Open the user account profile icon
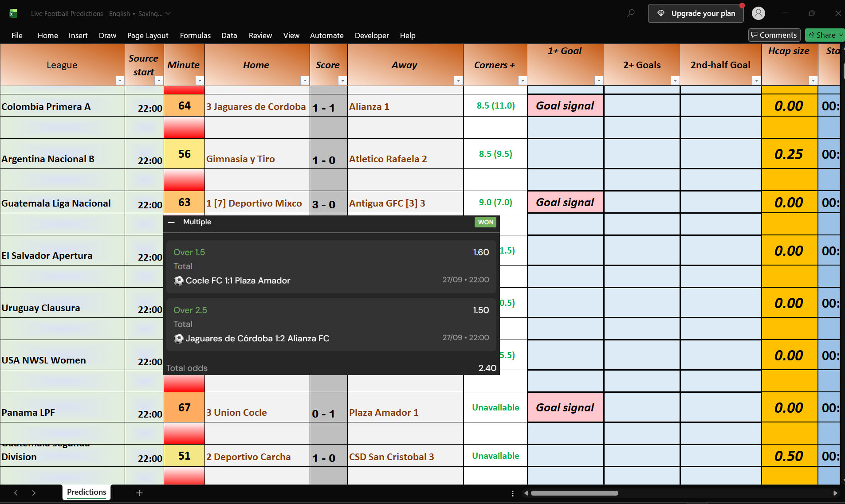 pyautogui.click(x=759, y=13)
